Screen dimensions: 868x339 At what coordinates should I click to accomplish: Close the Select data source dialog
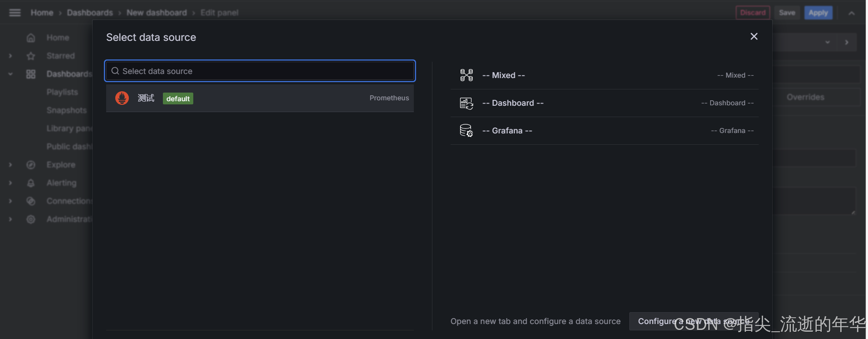pos(754,36)
